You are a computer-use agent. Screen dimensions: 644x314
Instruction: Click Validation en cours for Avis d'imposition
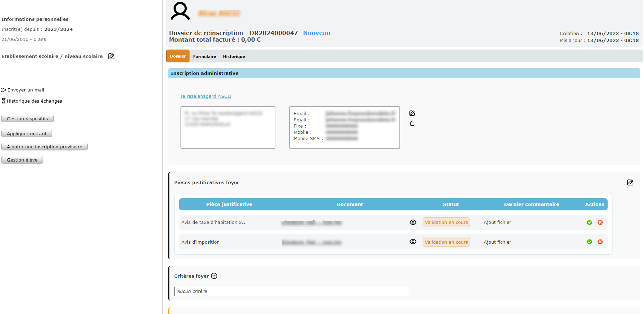(x=446, y=242)
